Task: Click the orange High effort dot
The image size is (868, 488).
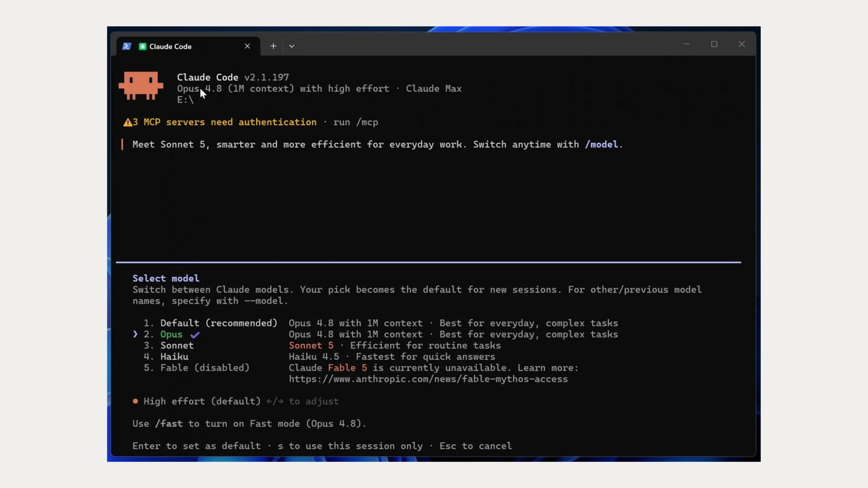Action: [x=135, y=401]
